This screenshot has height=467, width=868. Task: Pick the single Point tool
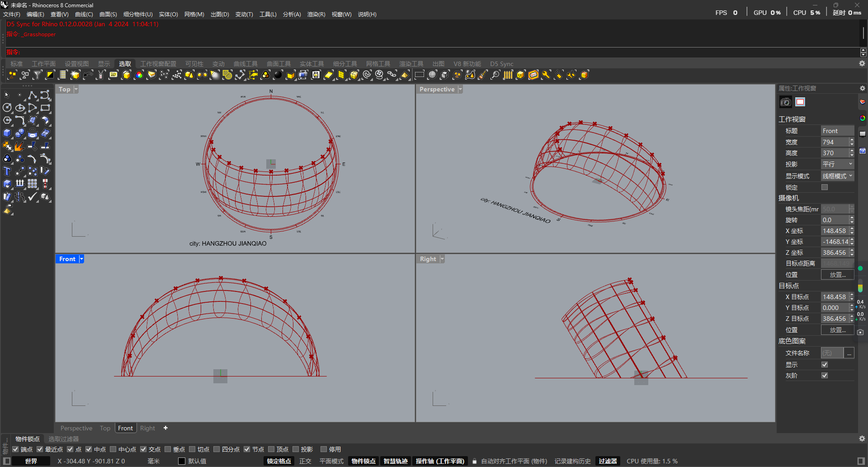(19, 95)
